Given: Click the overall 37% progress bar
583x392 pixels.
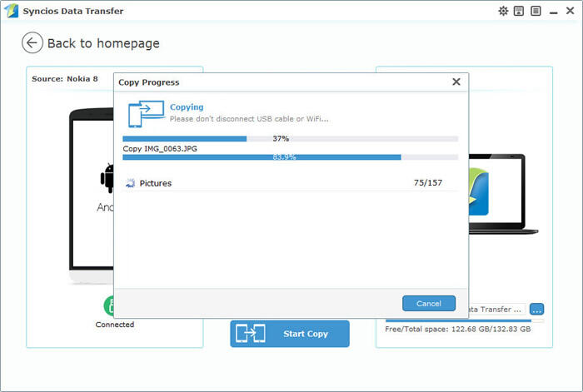Looking at the screenshot, I should tap(291, 139).
